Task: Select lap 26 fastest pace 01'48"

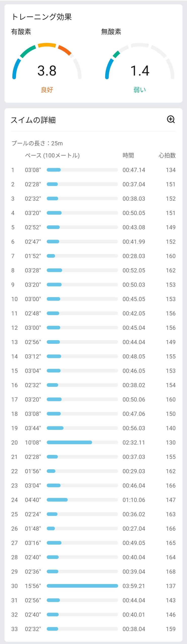Action: point(33,529)
